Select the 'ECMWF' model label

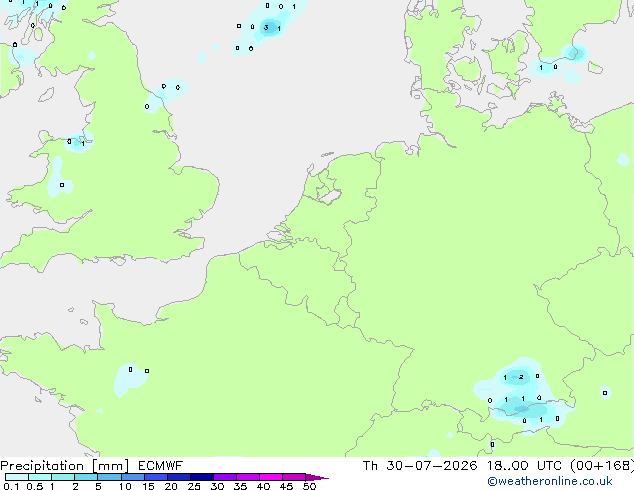click(161, 466)
